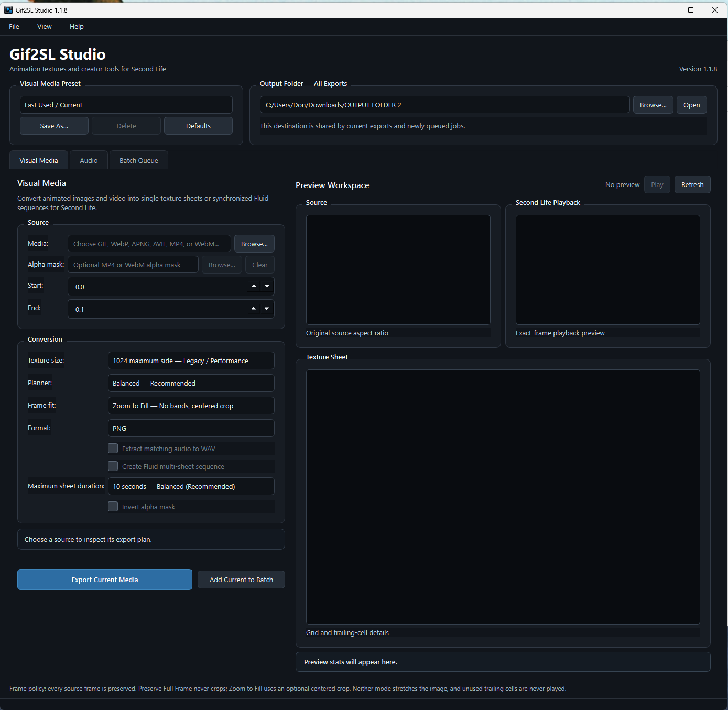This screenshot has height=710, width=728.
Task: Click the 'Preview stats will appear here.' text
Action: 351,662
